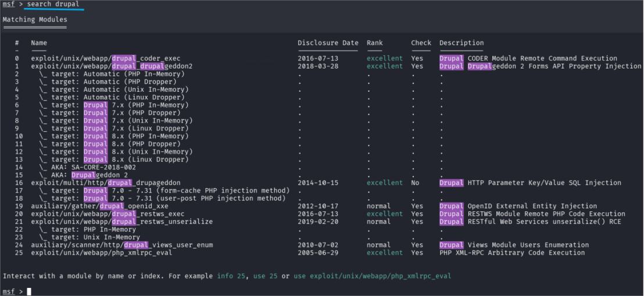Viewport: 644px width, 296px height.
Task: Click 'target: Drupal 7.x (Linux Dropper)' row
Action: click(x=114, y=129)
